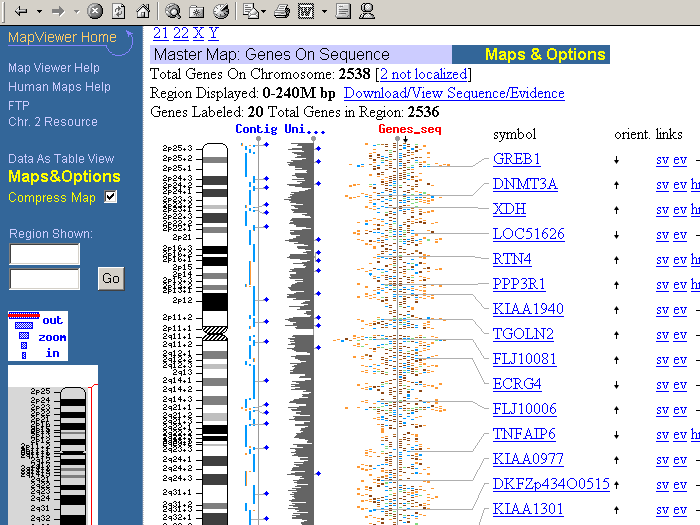
Task: Open the GREB1 gene link
Action: click(517, 159)
